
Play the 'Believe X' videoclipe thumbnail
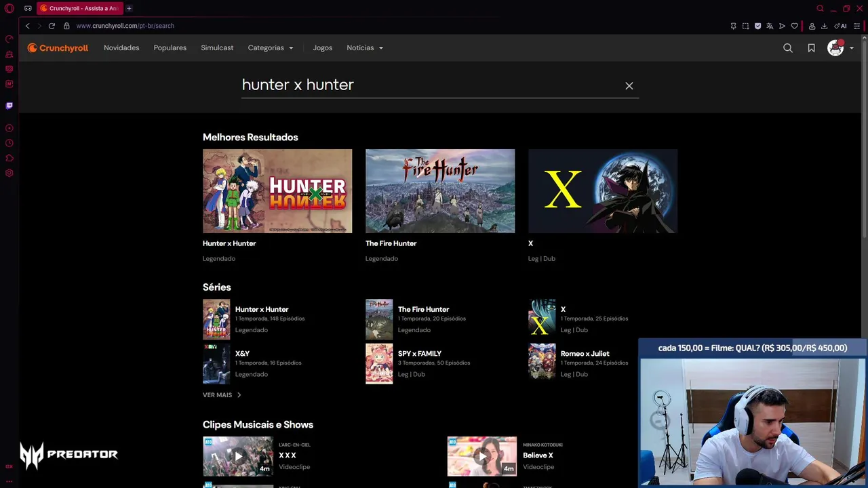[482, 456]
